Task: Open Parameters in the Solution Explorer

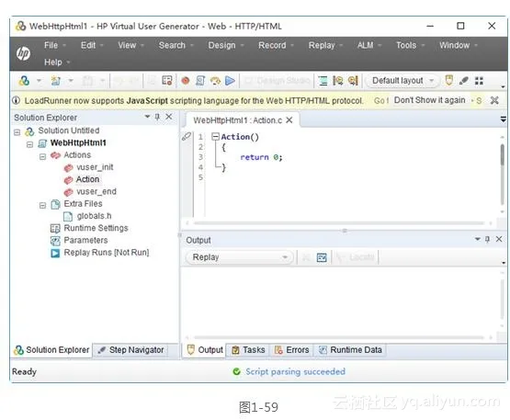Action: tap(85, 240)
